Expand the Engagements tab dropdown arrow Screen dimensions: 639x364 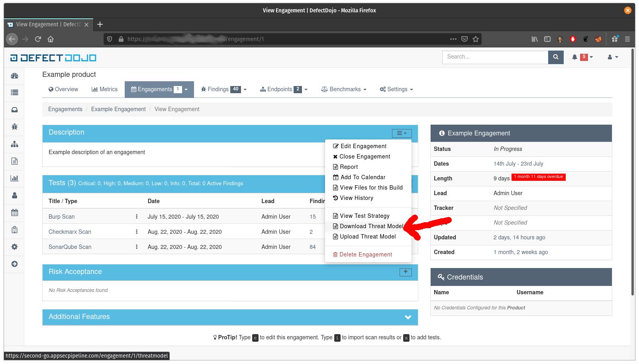[x=186, y=89]
